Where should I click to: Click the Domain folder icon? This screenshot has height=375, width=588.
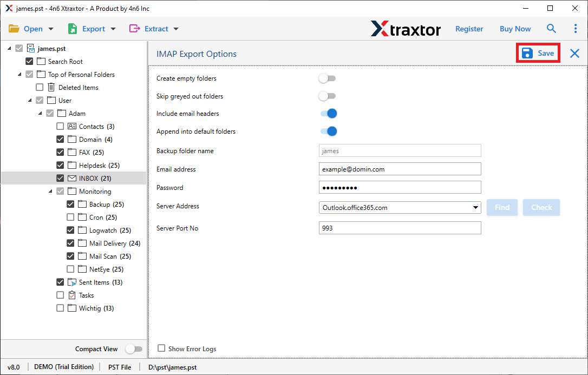[x=71, y=140]
